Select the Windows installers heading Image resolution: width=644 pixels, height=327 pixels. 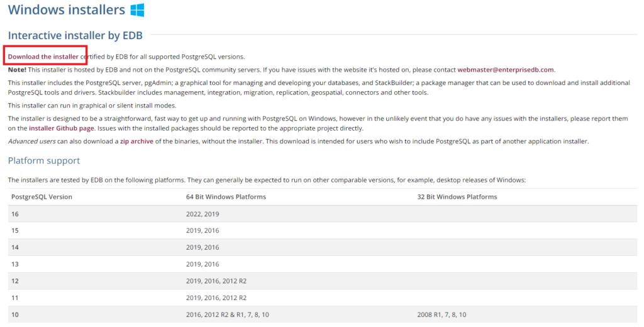(x=67, y=10)
